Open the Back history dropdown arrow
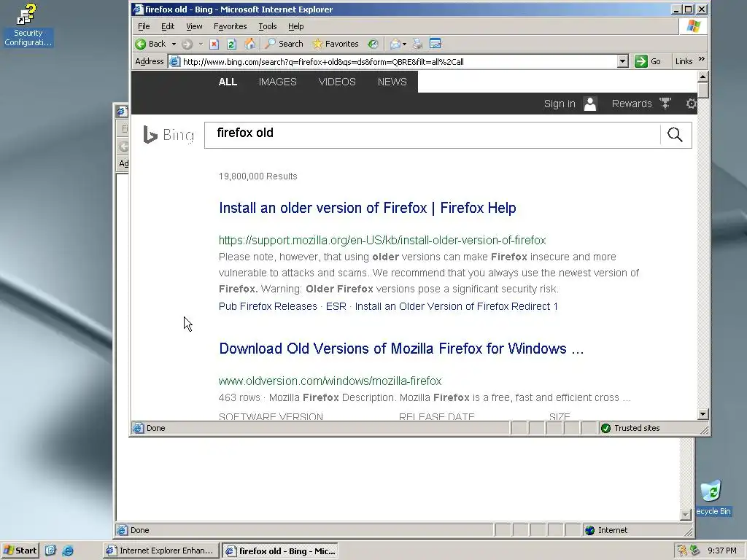Screen dimensions: 747x560 tap(174, 44)
